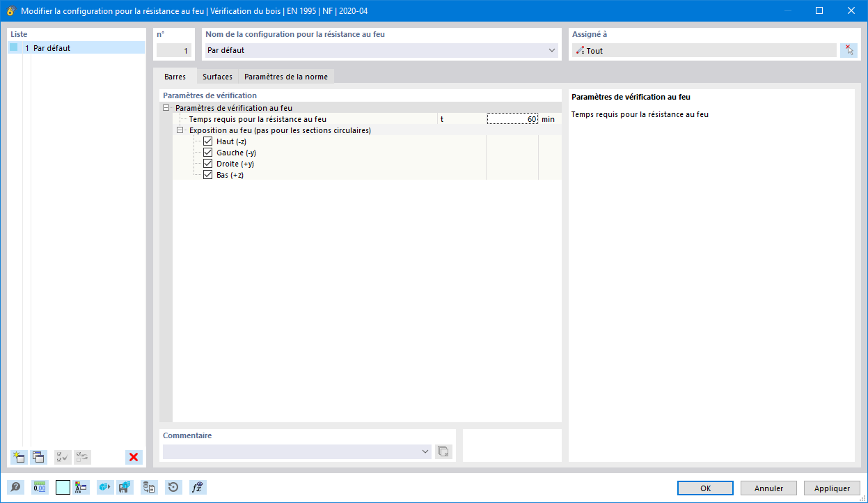This screenshot has height=503, width=868.
Task: Click the Annuler button
Action: tap(768, 488)
